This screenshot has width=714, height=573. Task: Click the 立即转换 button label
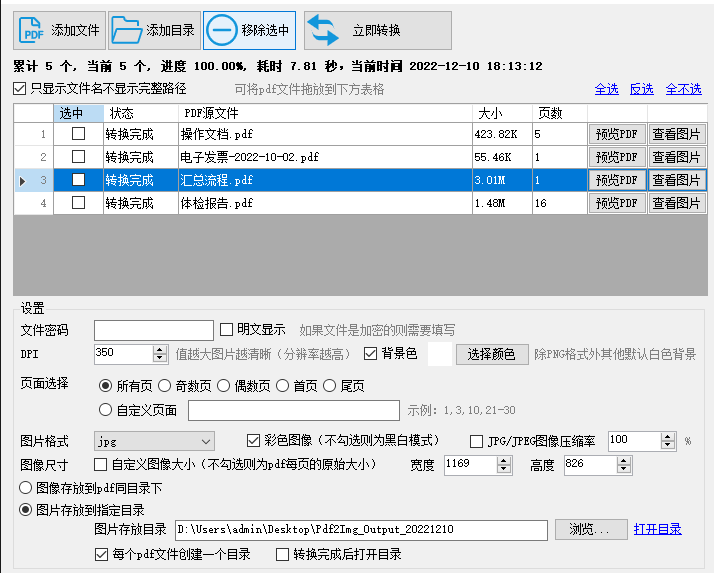(x=377, y=31)
